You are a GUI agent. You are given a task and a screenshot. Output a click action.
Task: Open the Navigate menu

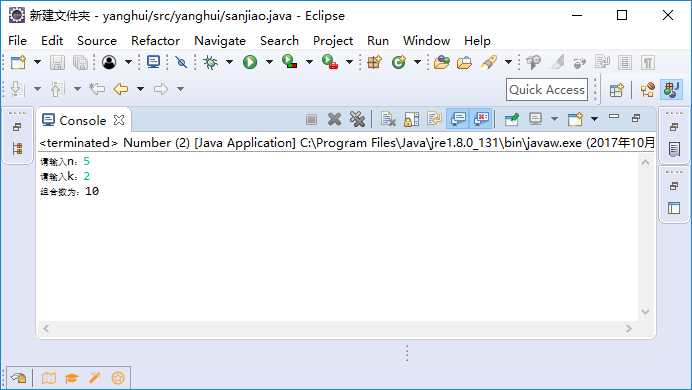coord(220,41)
